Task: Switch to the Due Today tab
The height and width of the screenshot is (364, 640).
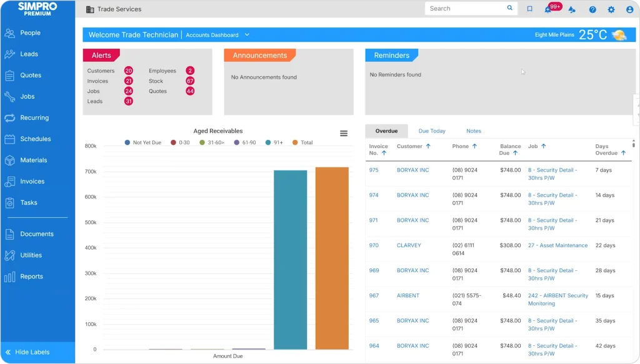Action: (x=432, y=131)
